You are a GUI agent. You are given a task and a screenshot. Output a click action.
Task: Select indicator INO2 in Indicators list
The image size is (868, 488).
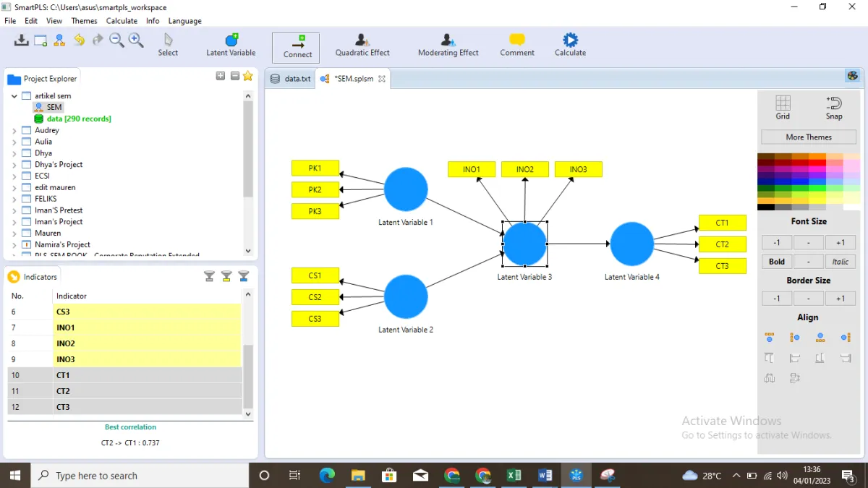pyautogui.click(x=124, y=343)
